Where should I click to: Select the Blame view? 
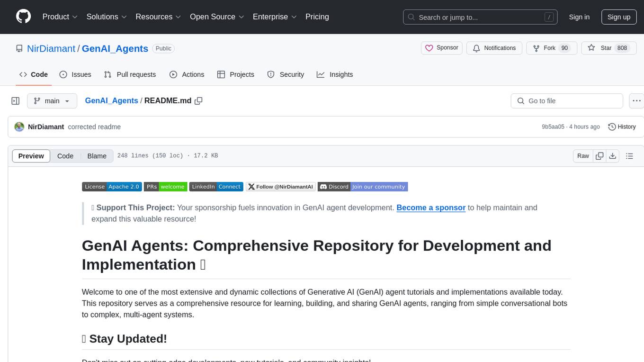(97, 156)
